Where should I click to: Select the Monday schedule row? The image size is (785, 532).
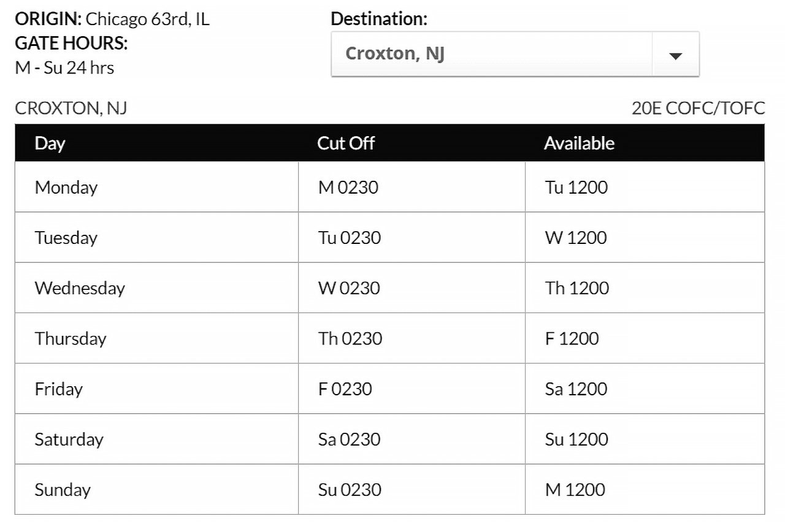point(66,187)
